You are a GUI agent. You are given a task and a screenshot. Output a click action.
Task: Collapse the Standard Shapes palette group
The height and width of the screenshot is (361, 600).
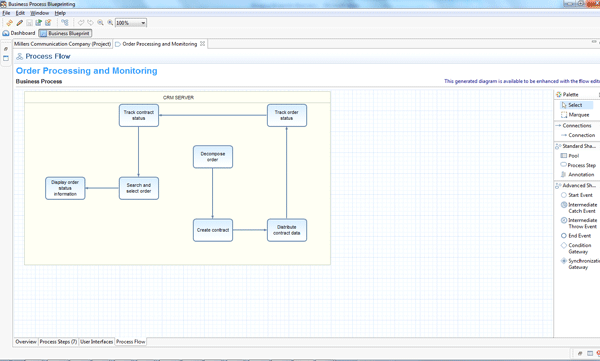(x=577, y=146)
